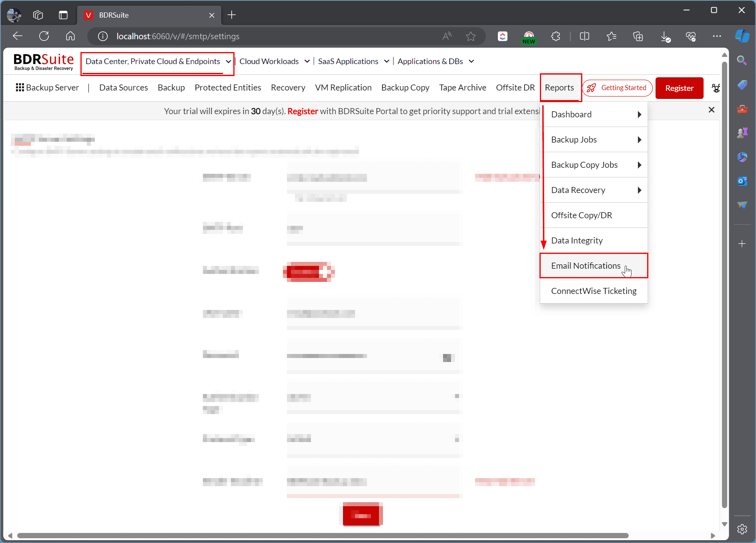This screenshot has height=543, width=756.
Task: Open the site information icon in the address bar
Action: [103, 36]
